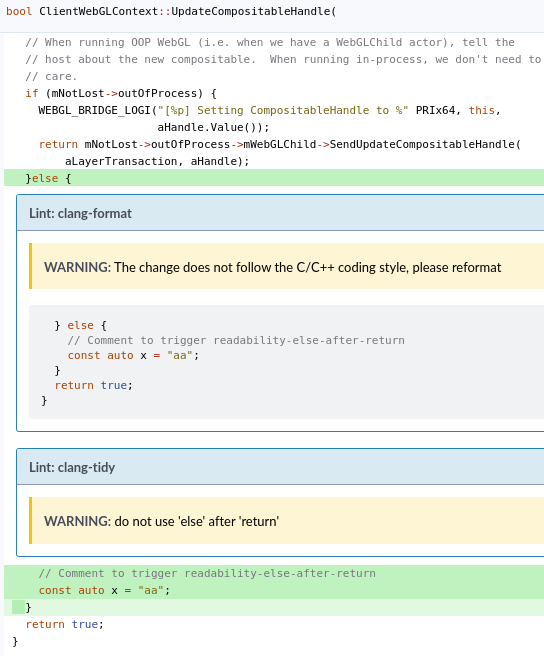Select the added 'const auto x' green line
This screenshot has height=656, width=544.
pyautogui.click(x=274, y=590)
